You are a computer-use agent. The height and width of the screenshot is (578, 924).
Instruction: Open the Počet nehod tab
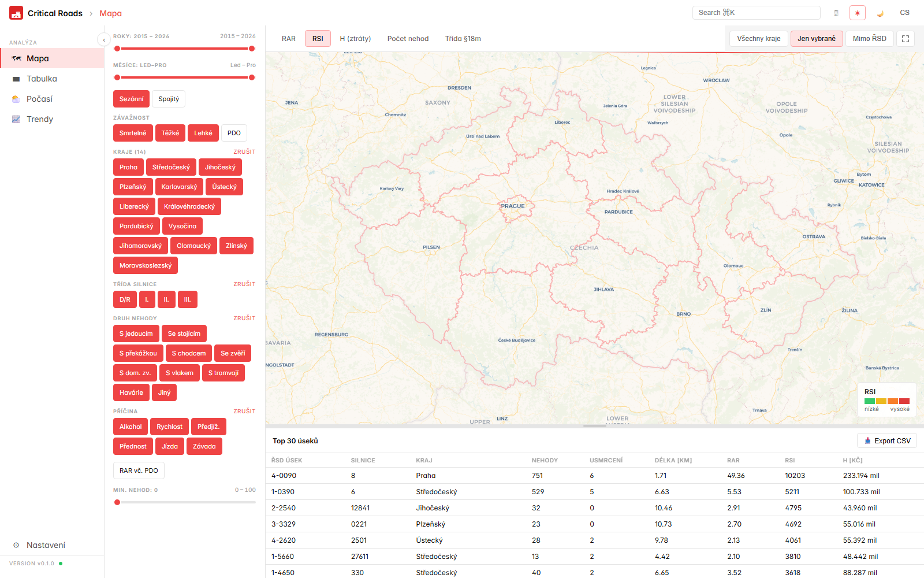(408, 38)
